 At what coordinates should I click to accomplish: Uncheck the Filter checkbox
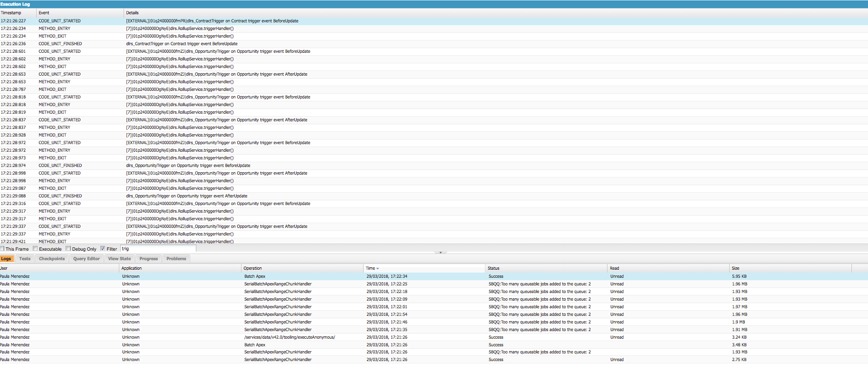(103, 249)
